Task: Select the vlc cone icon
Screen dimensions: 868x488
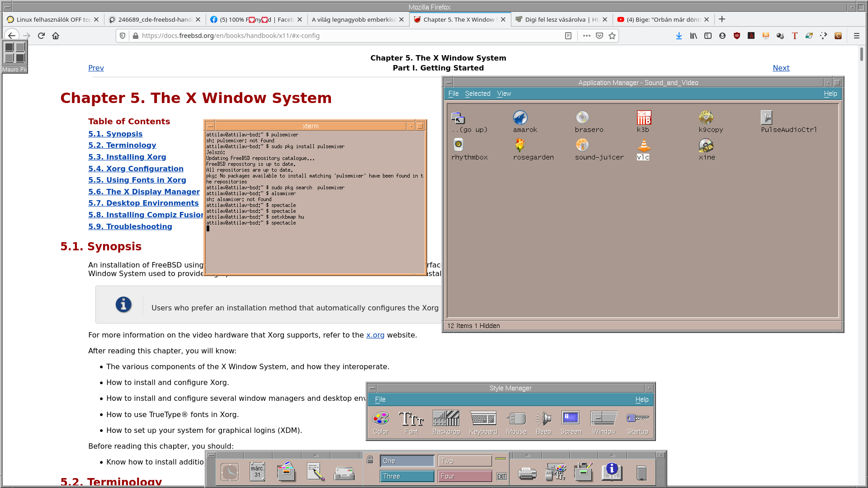Action: coord(644,145)
